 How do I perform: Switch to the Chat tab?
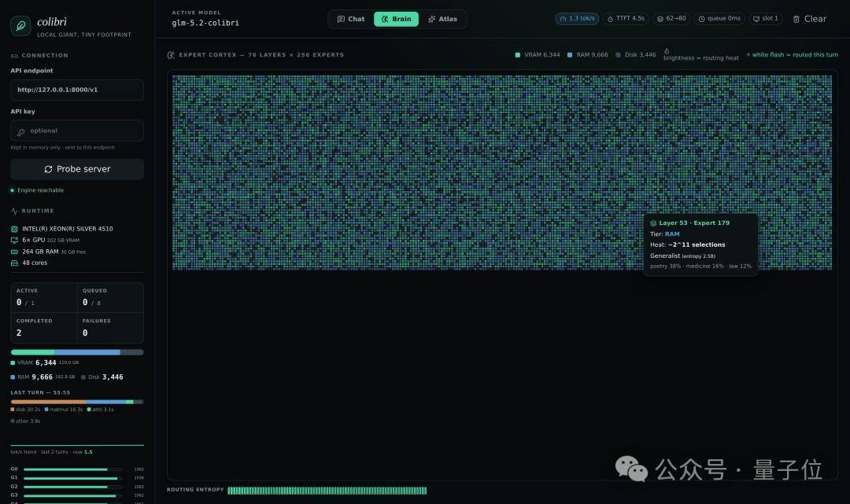coord(351,19)
